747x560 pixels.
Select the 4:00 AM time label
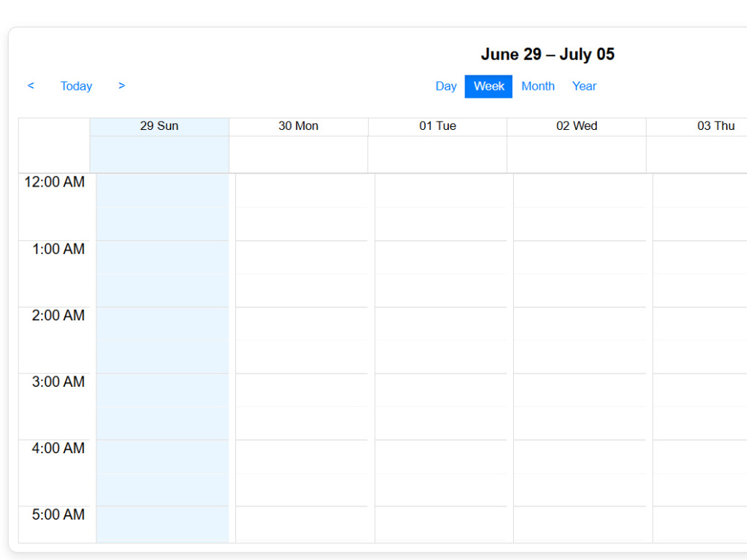point(58,448)
